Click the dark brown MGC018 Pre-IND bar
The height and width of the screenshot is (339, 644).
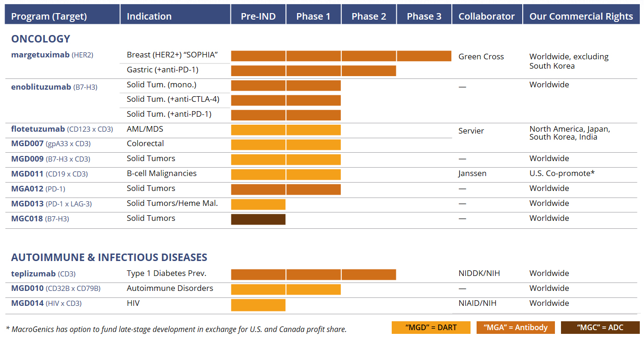pyautogui.click(x=258, y=219)
